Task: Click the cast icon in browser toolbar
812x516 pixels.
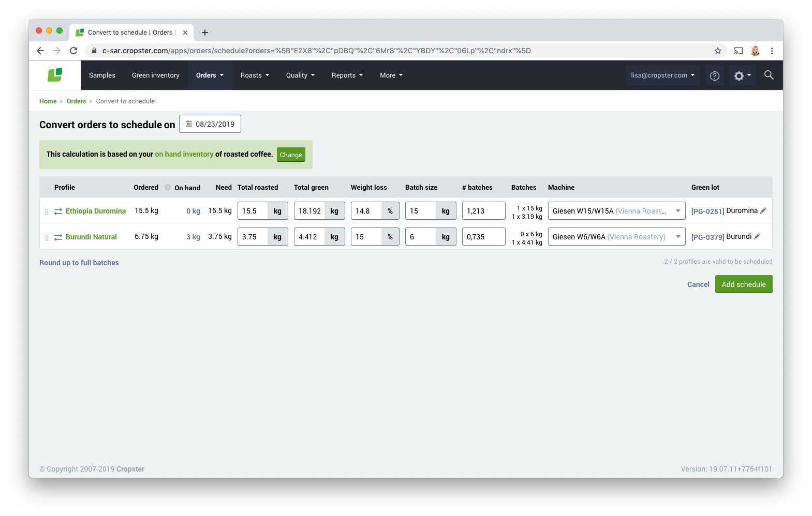Action: click(x=739, y=51)
